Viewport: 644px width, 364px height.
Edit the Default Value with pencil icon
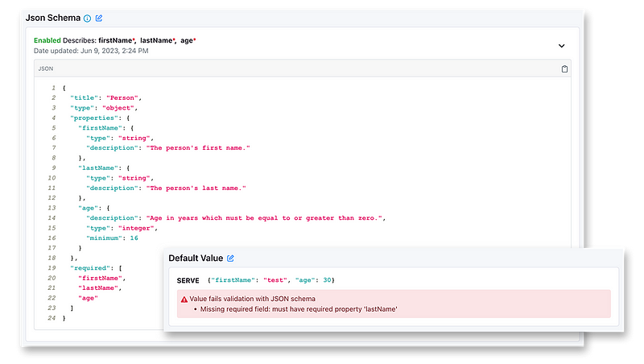click(230, 258)
